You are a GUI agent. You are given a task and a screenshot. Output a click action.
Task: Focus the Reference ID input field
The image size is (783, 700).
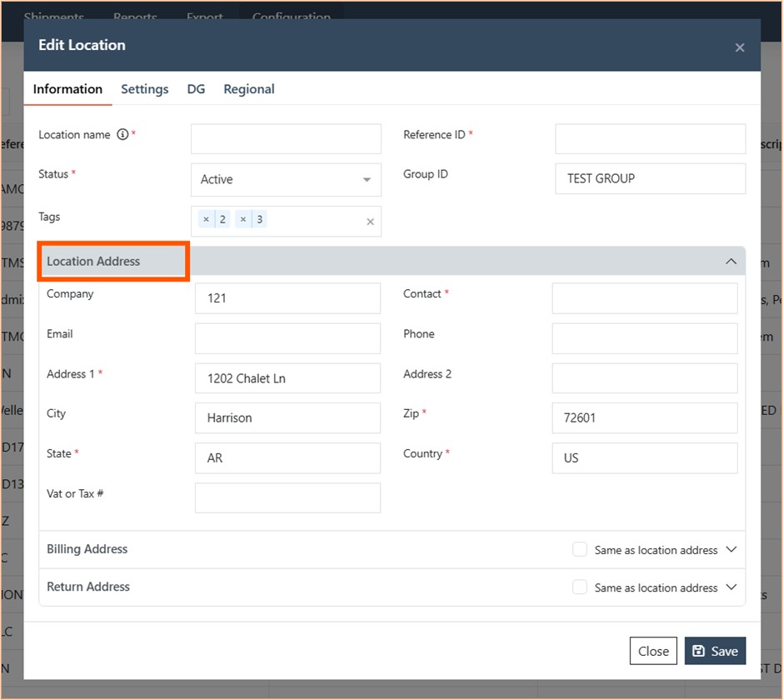(x=651, y=139)
